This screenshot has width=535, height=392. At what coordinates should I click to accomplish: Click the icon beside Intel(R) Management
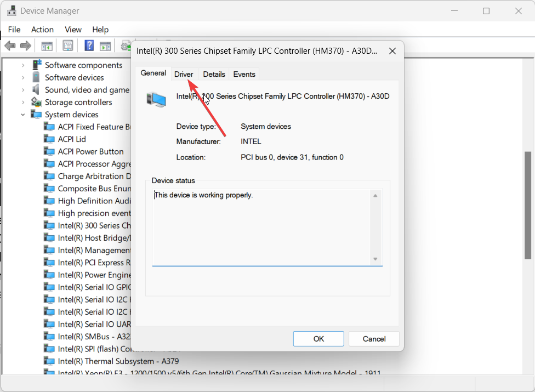coord(49,250)
